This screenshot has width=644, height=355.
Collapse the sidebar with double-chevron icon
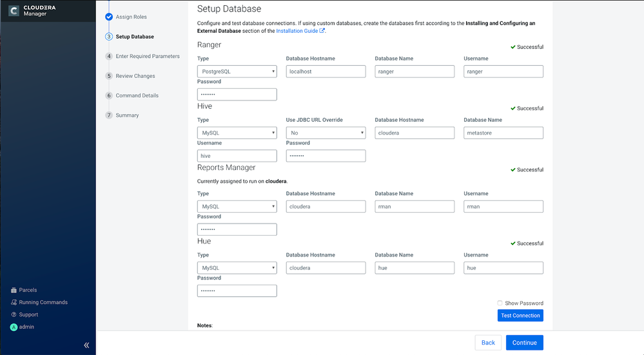point(86,345)
